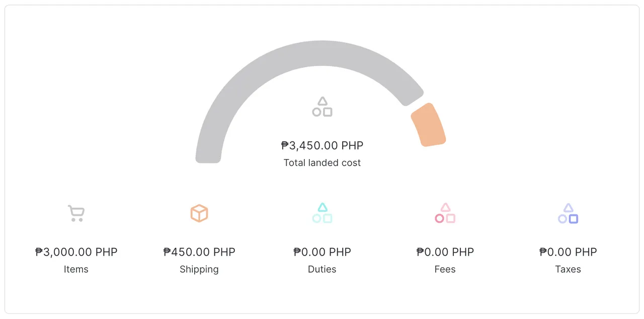
Task: Click the Fees category label
Action: 445,269
